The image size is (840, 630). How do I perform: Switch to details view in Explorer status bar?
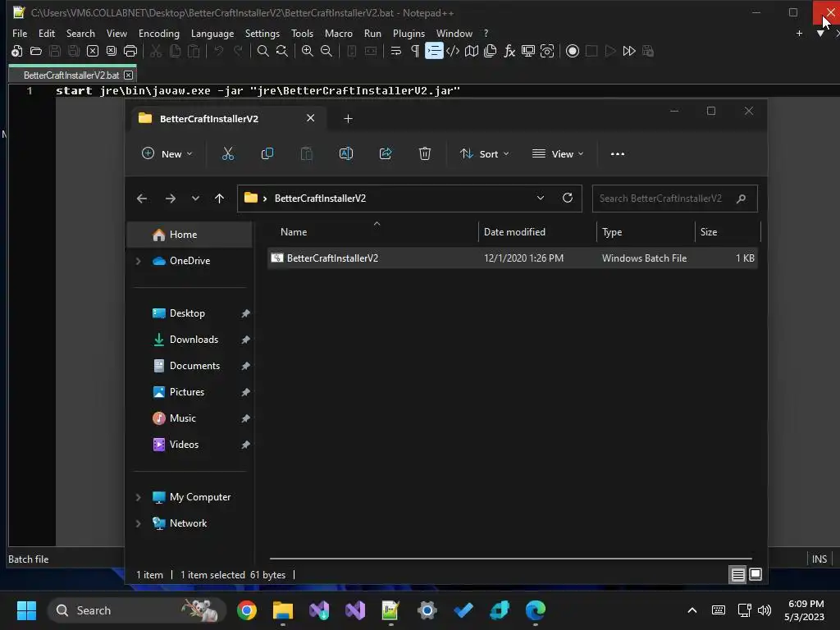pos(737,574)
